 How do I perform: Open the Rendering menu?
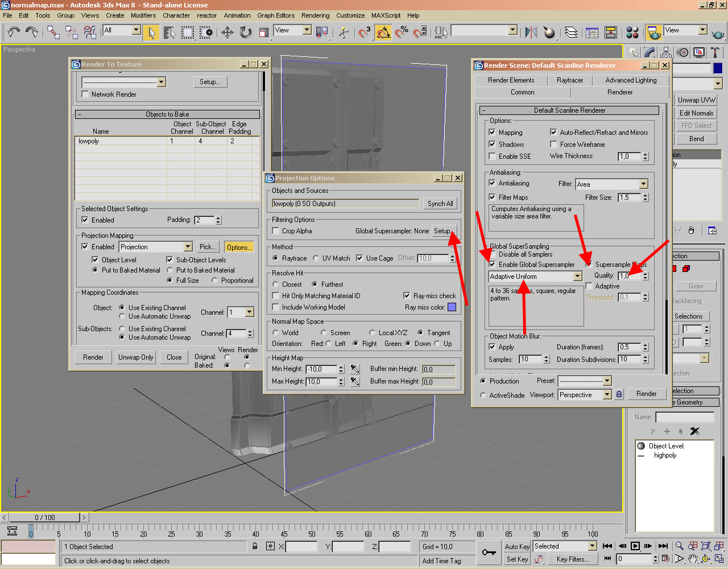(x=315, y=15)
